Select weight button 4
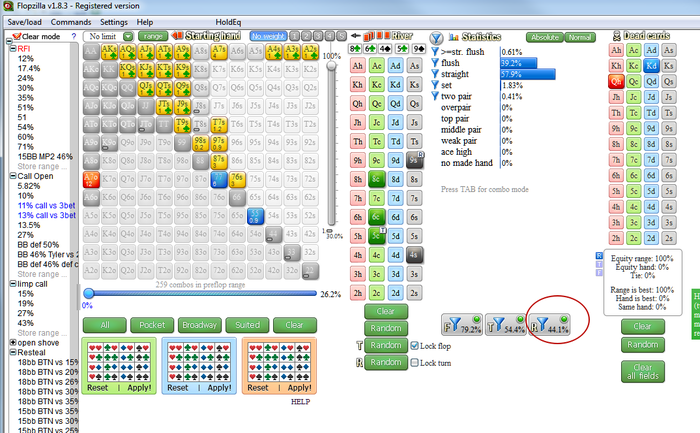The width and height of the screenshot is (700, 433). click(329, 36)
